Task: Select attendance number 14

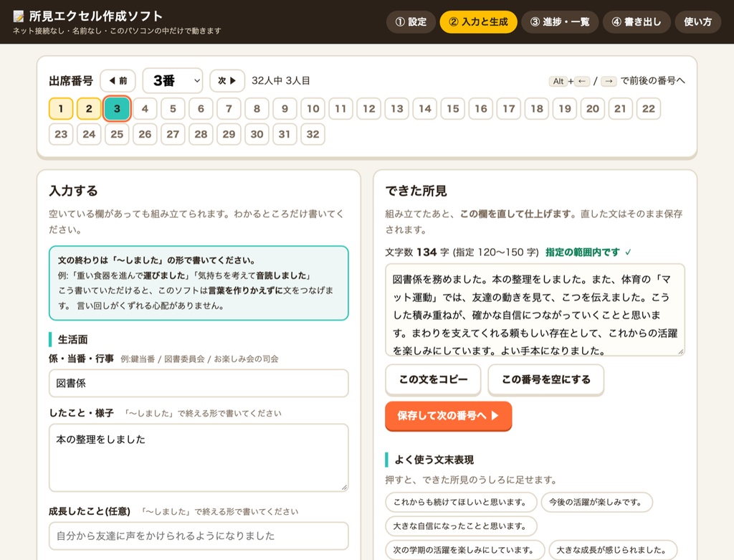Action: (425, 108)
